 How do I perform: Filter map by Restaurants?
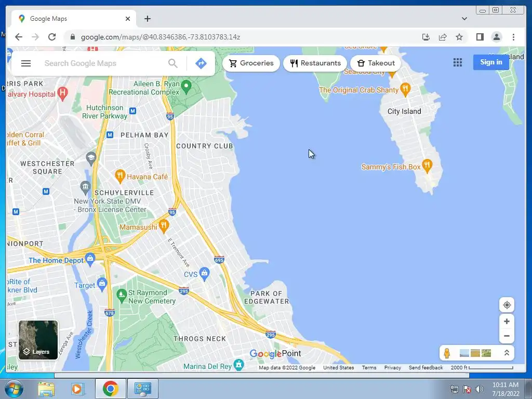(315, 63)
